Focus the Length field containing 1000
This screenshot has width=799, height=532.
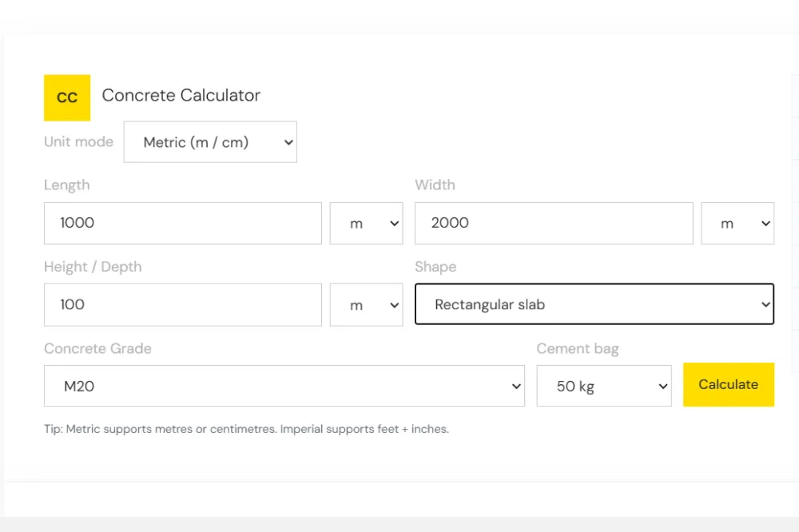click(182, 223)
